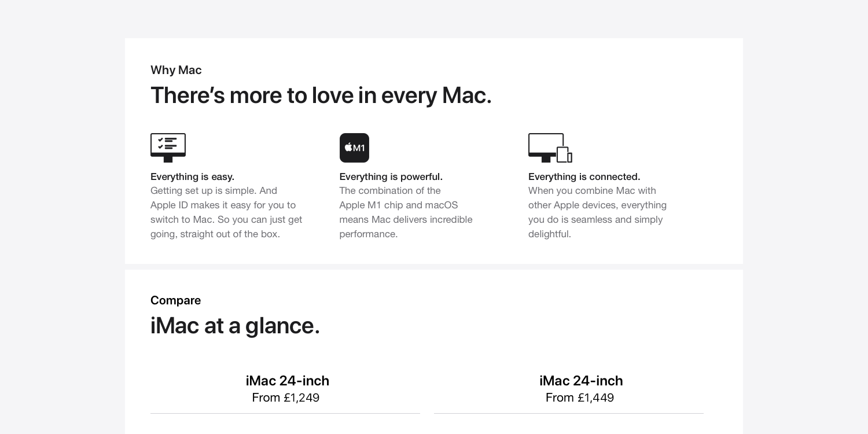Viewport: 868px width, 434px height.
Task: Click the 'Getting set up is simple' paragraph
Action: tap(226, 212)
